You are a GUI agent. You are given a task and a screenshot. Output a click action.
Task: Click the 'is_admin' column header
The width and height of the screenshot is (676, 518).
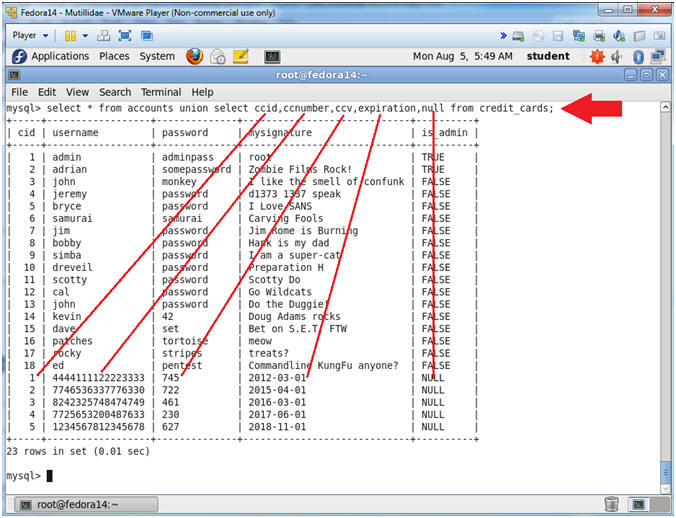pyautogui.click(x=444, y=133)
